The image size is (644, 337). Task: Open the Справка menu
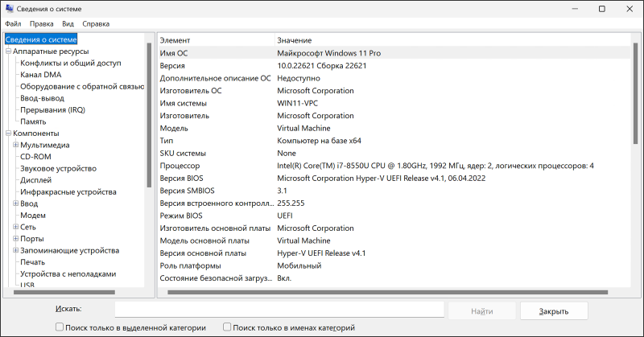[x=96, y=24]
